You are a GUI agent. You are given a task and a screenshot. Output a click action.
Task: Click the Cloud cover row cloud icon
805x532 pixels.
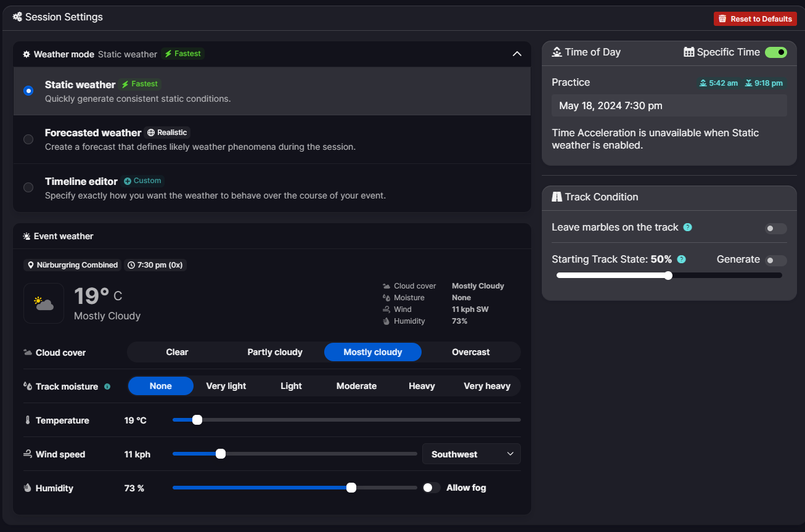[x=28, y=353]
